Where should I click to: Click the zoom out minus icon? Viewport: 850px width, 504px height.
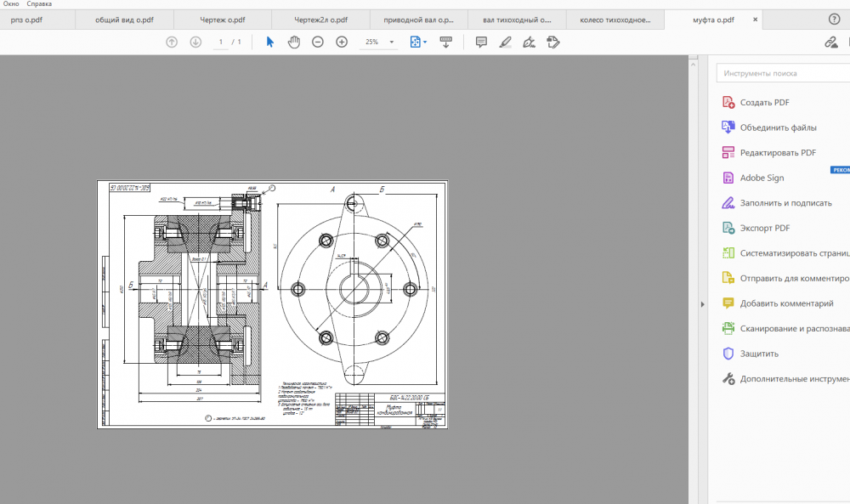coord(318,42)
